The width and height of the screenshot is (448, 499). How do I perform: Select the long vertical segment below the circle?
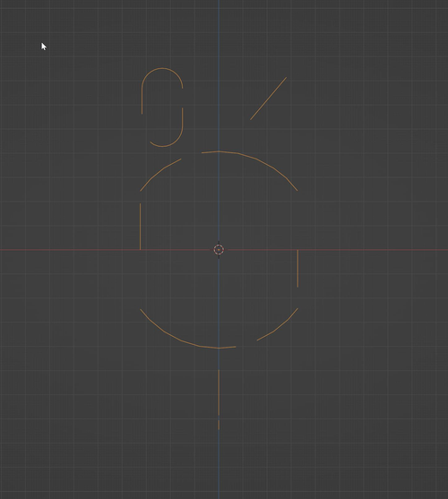point(219,392)
